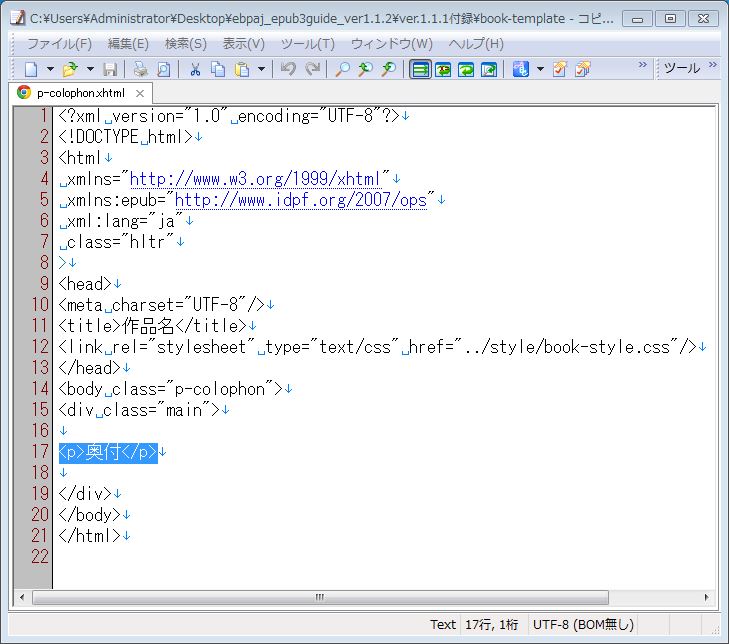
Task: Click line number 17 in the gutter
Action: (40, 452)
